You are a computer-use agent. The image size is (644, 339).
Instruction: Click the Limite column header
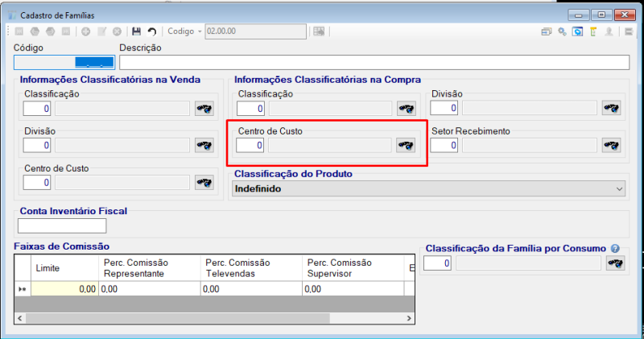(65, 268)
